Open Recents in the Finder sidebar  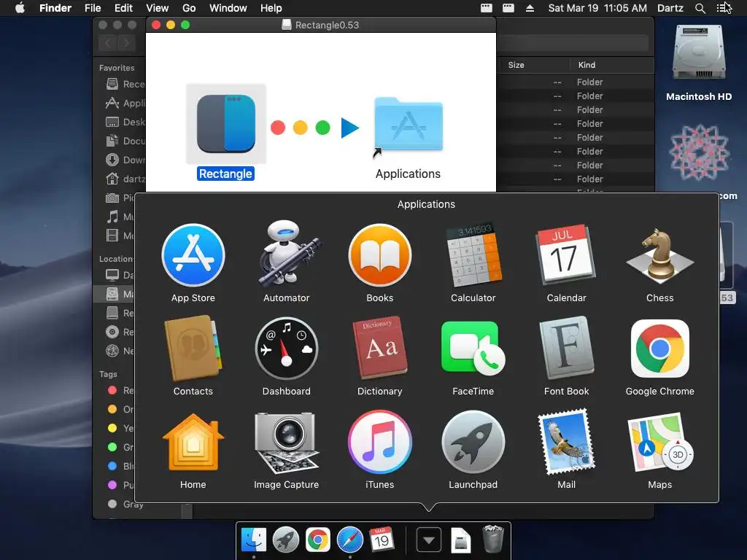[125, 84]
